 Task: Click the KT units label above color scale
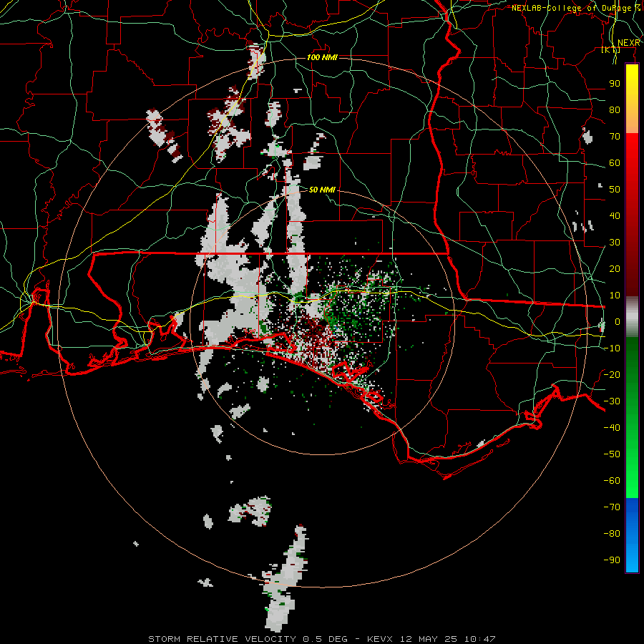[x=611, y=50]
